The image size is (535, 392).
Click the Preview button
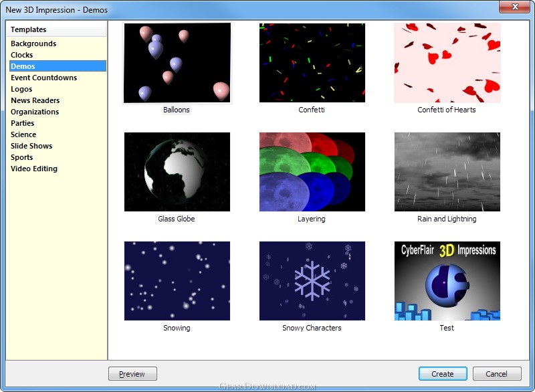[132, 373]
